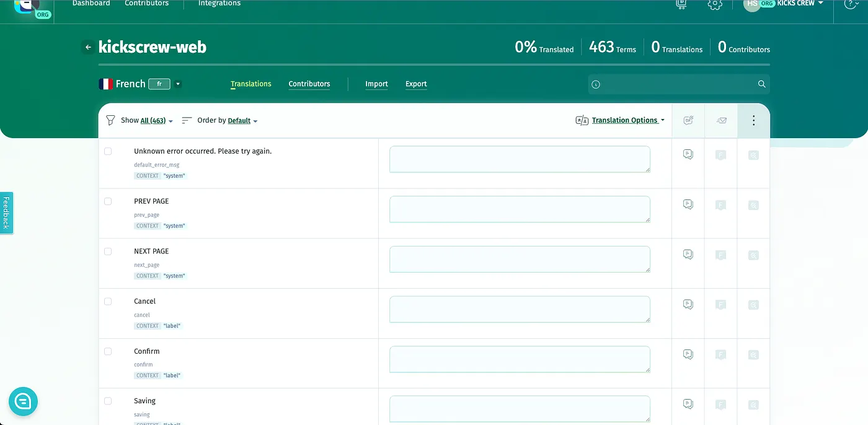The height and width of the screenshot is (425, 868).
Task: Click translation box for Saving
Action: point(520,409)
